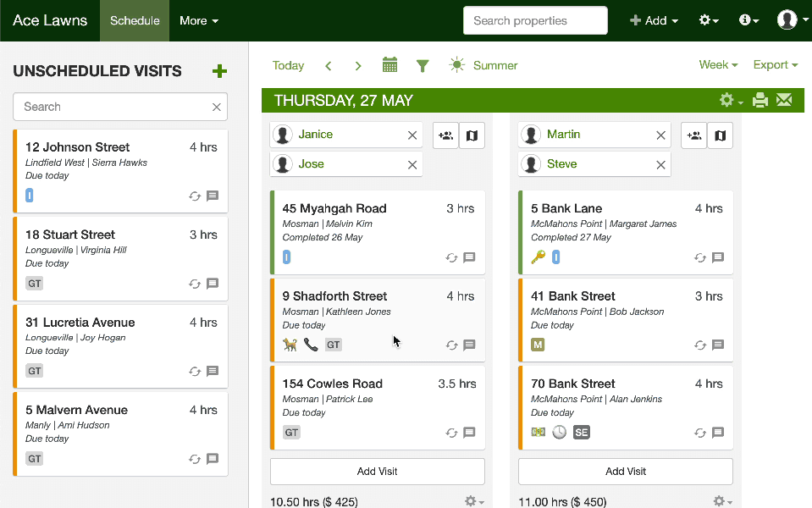Print the Thursday schedule with the printer icon
812x508 pixels.
[760, 101]
